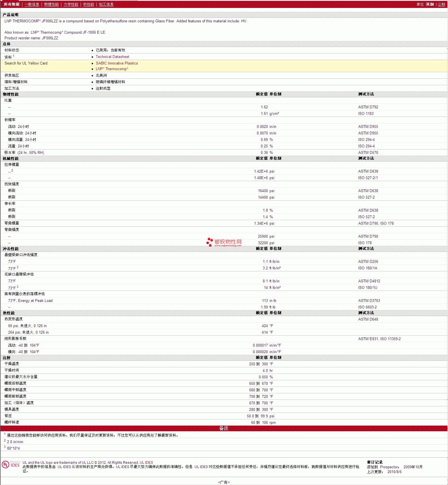Open the 所有数据 tab
This screenshot has width=448, height=485.
(12, 4)
